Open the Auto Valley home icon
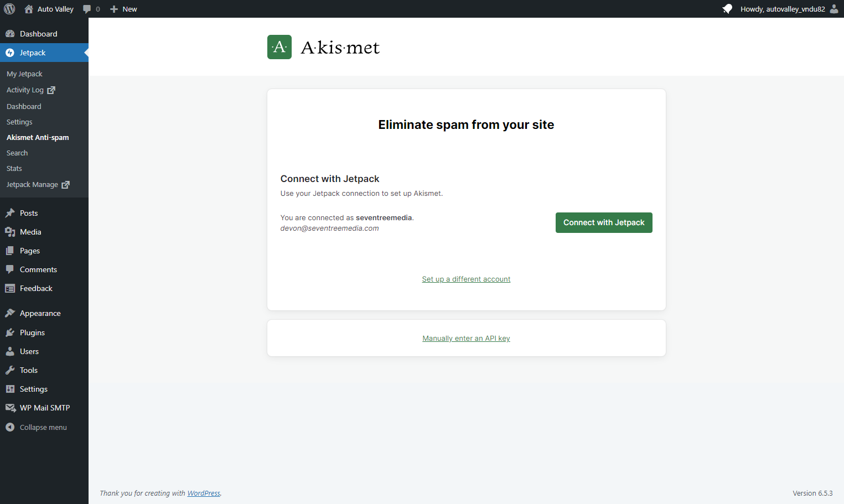The height and width of the screenshot is (504, 844). tap(29, 9)
